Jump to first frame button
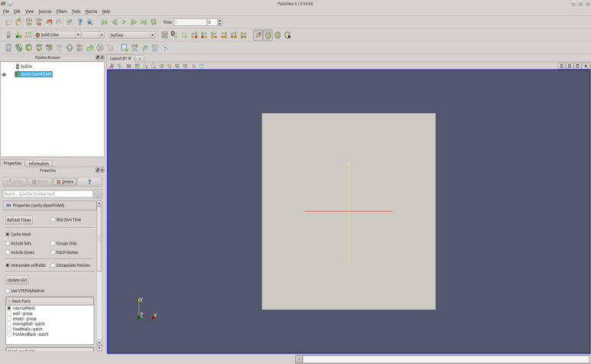Viewport: 591px width, 364px height. (105, 22)
